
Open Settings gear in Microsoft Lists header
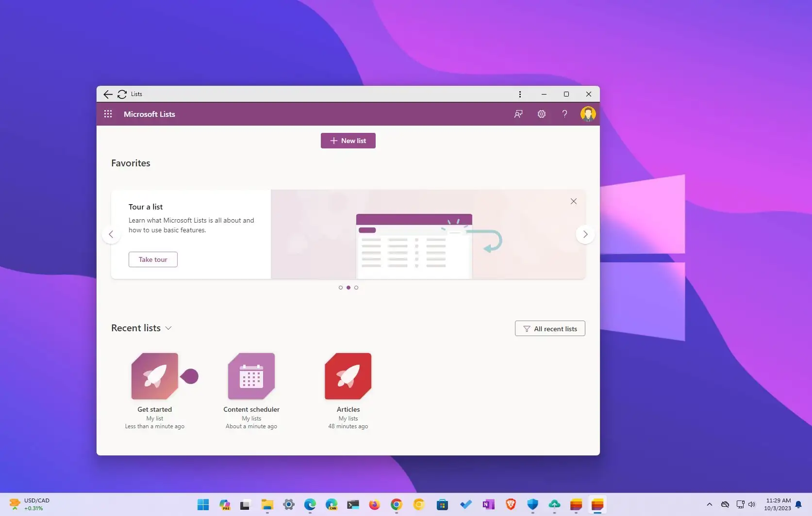542,114
